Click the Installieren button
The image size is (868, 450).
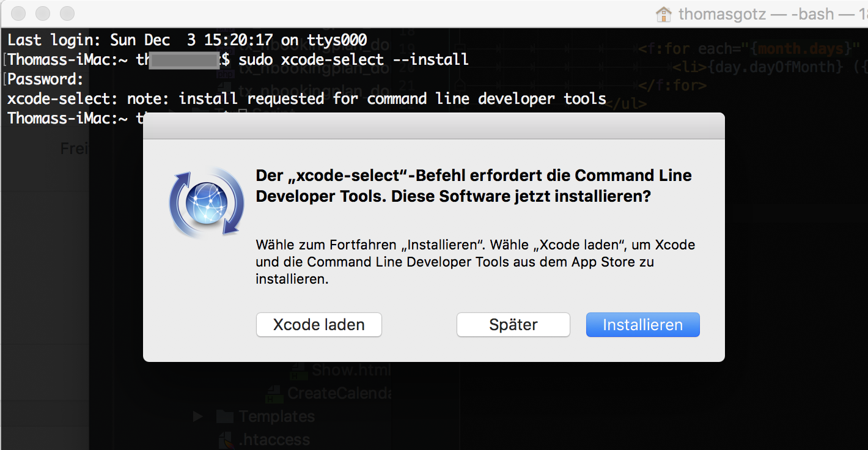[642, 325]
